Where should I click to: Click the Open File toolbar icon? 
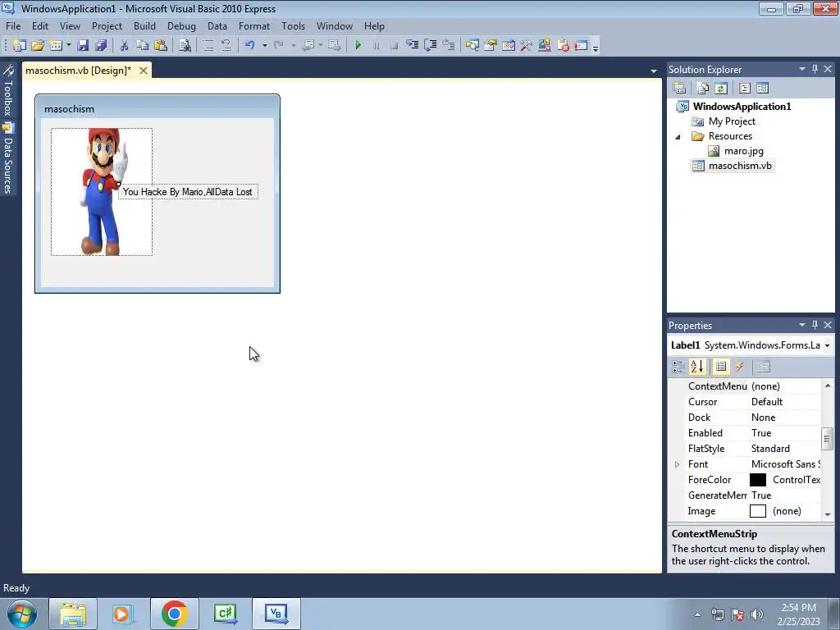pos(38,46)
